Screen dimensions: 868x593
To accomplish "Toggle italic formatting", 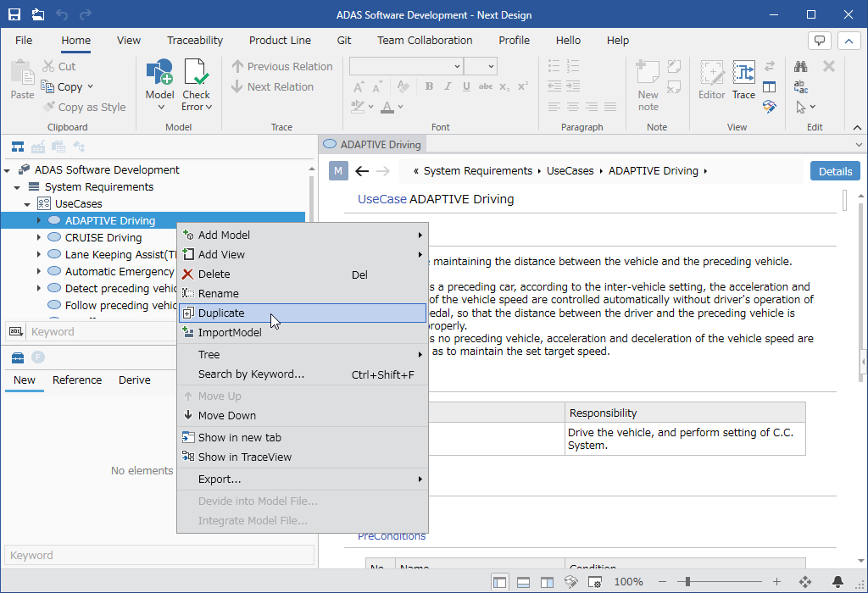I will [448, 86].
